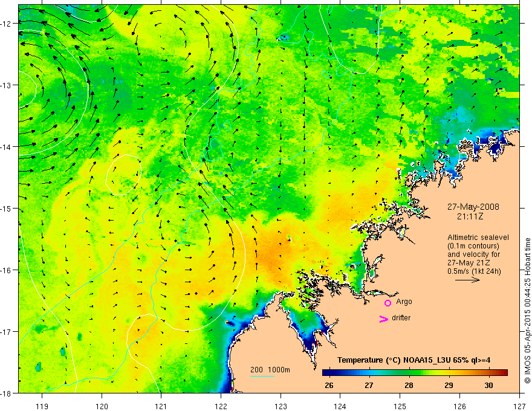This screenshot has width=532, height=411.
Task: Click the latitude axis label -13
Action: pyautogui.click(x=7, y=85)
